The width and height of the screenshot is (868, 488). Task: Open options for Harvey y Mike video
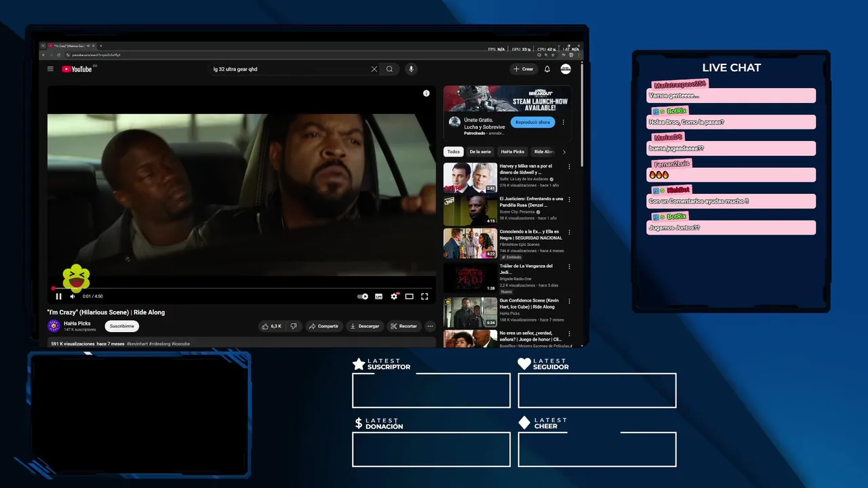(x=569, y=167)
